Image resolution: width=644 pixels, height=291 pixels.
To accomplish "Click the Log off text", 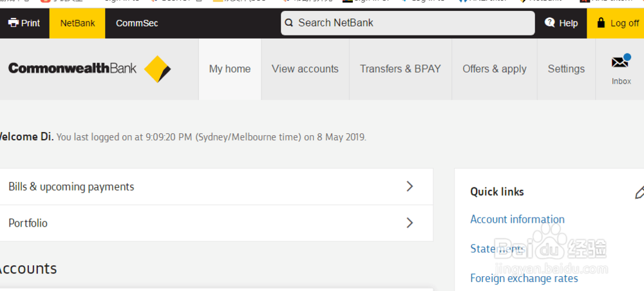I will [625, 23].
